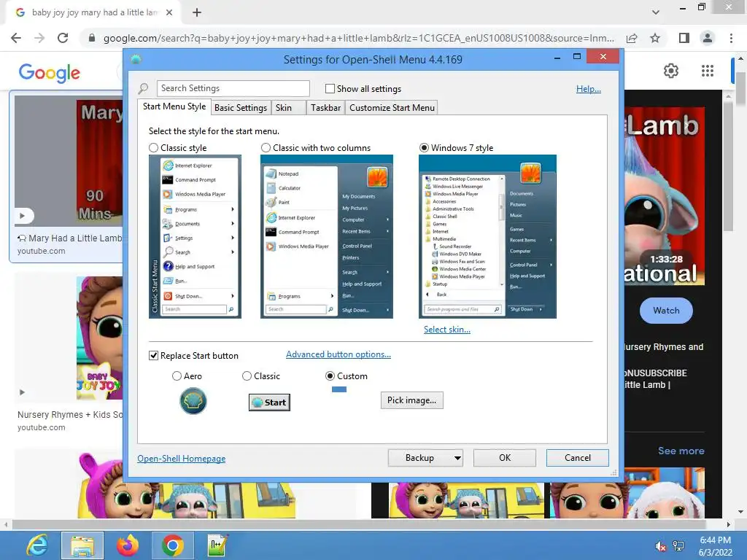This screenshot has width=747, height=560.
Task: Open Chrome side panel
Action: pos(684,38)
